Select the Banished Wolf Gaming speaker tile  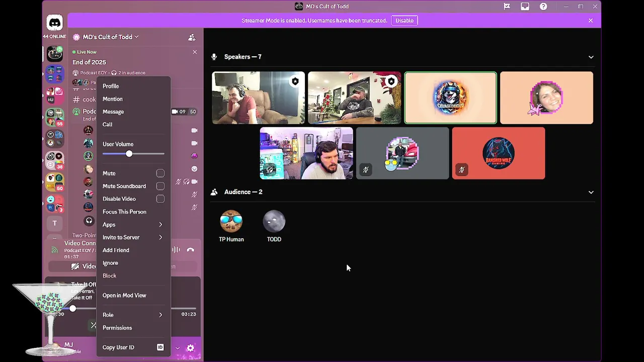pos(498,153)
